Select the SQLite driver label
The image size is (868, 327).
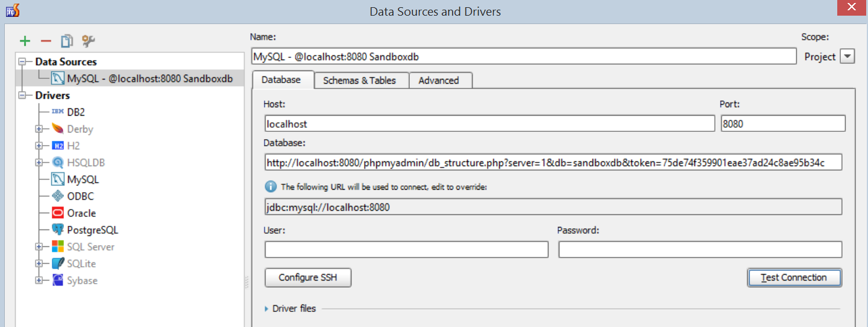81,264
